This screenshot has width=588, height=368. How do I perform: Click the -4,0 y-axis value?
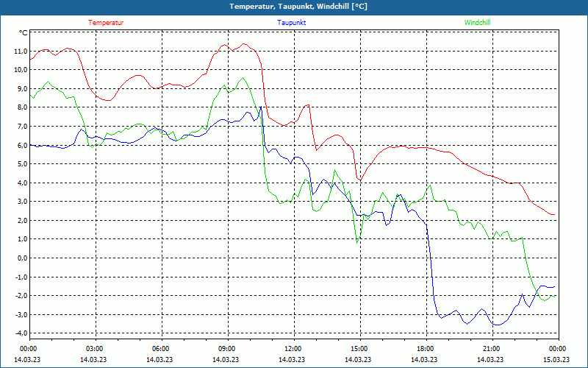coord(21,333)
